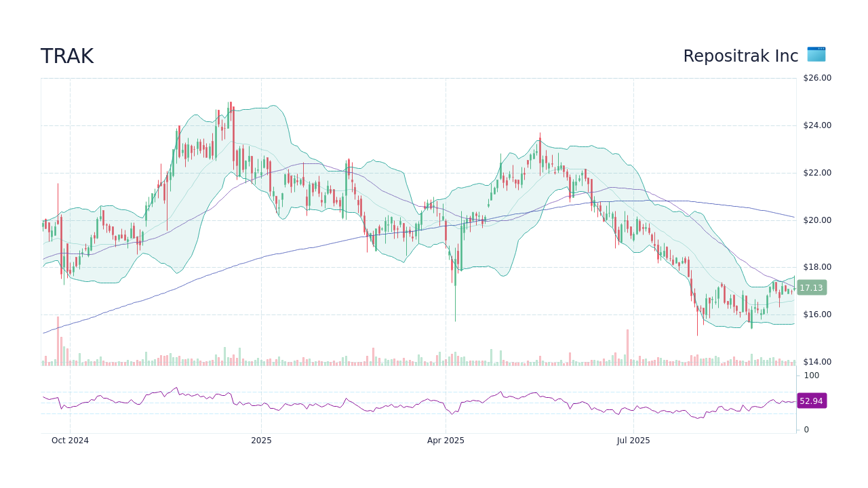Click the Repositrak Inc company name
The width and height of the screenshot is (868, 488).
(741, 56)
